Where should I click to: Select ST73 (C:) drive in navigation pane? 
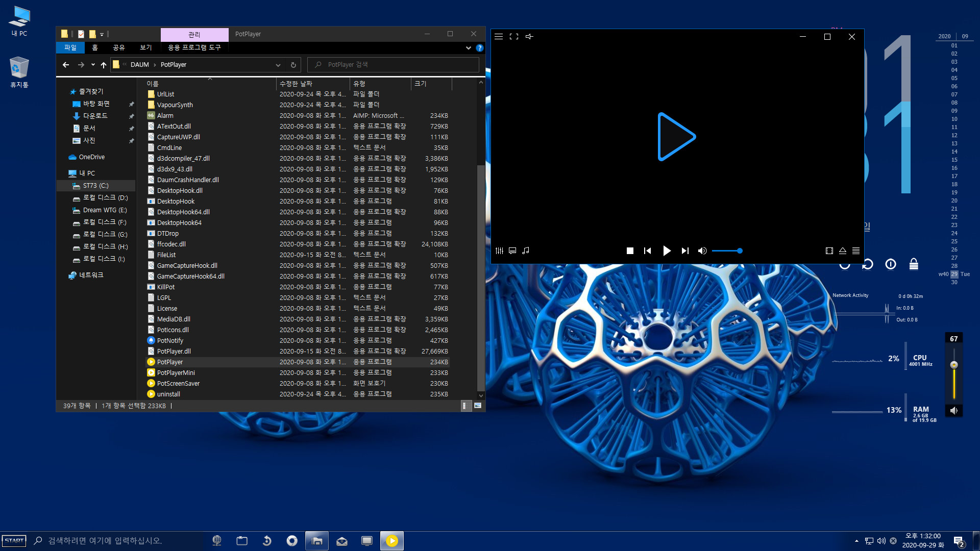(95, 186)
